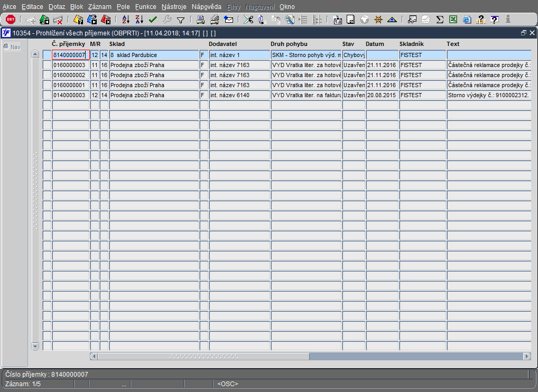Select receipt number 0160000003 cell

click(71, 65)
